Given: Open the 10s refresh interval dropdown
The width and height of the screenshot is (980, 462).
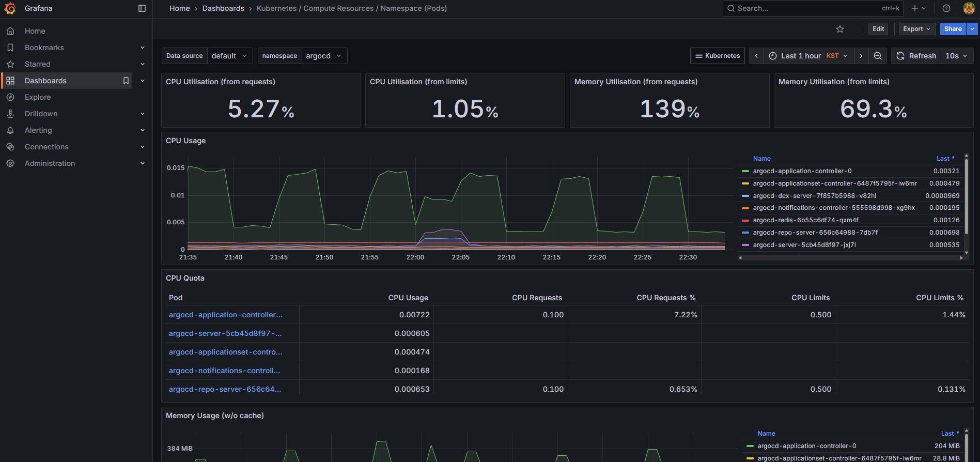Looking at the screenshot, I should tap(956, 56).
